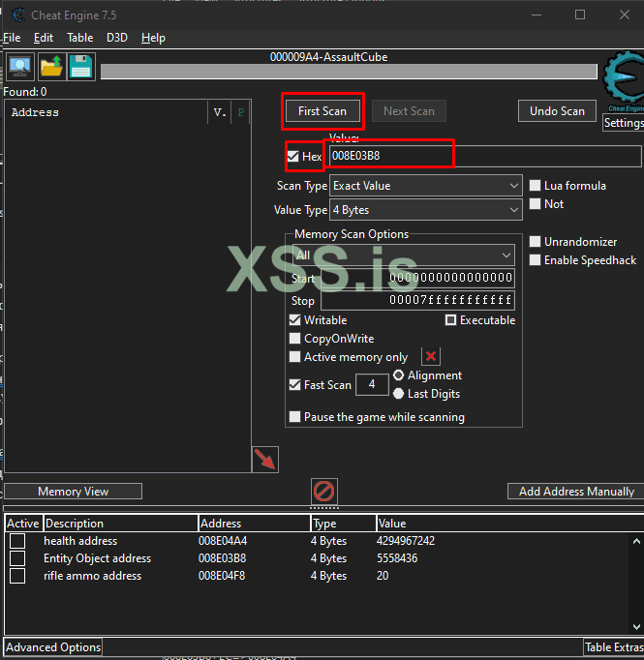The width and height of the screenshot is (644, 660).
Task: Enable the Lua formula checkbox
Action: tap(535, 185)
